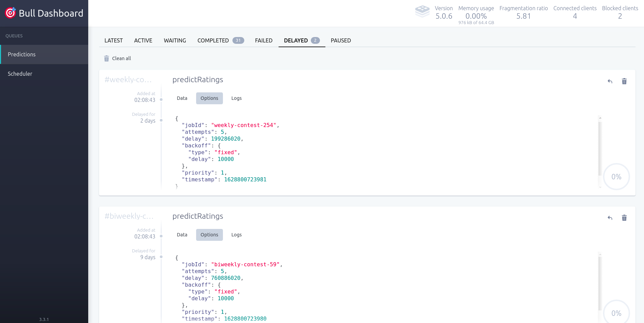Promote the biweekly-contest job with arrow icon
Viewport: 644px width, 323px height.
[x=610, y=218]
